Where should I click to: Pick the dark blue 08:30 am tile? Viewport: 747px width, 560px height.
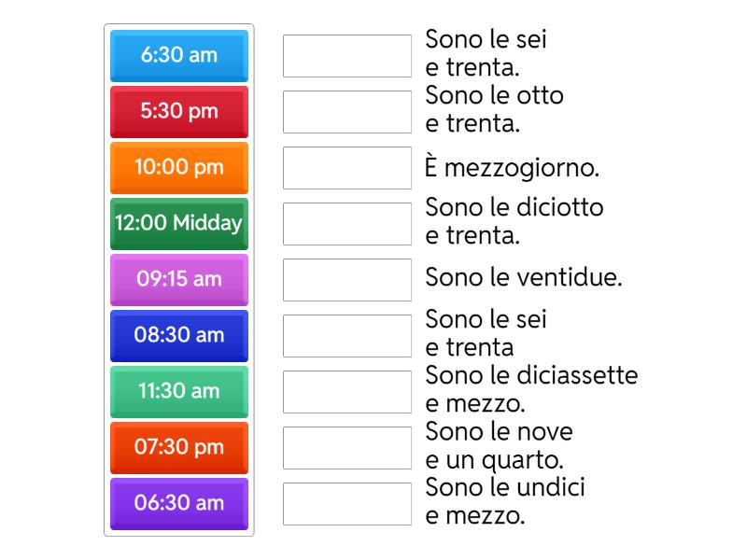178,336
